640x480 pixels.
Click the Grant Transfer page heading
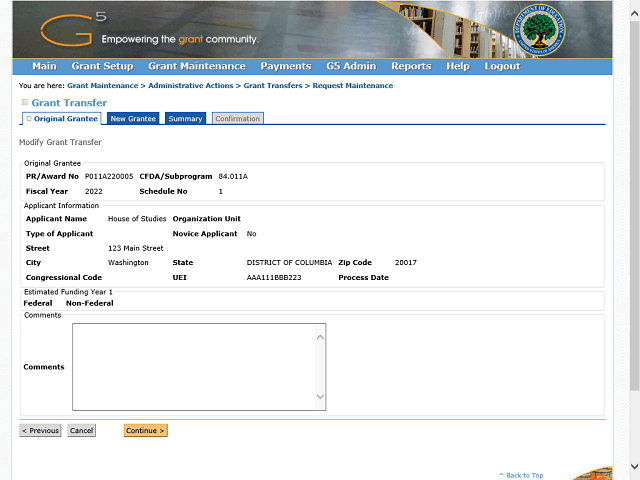coord(69,103)
